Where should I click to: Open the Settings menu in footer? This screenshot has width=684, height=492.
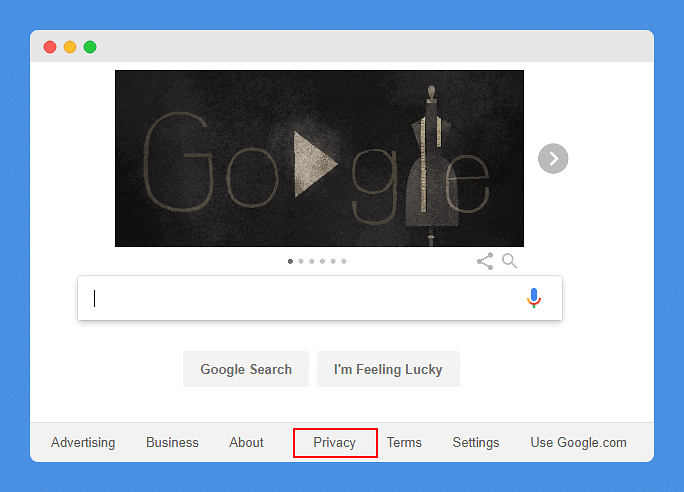coord(476,442)
